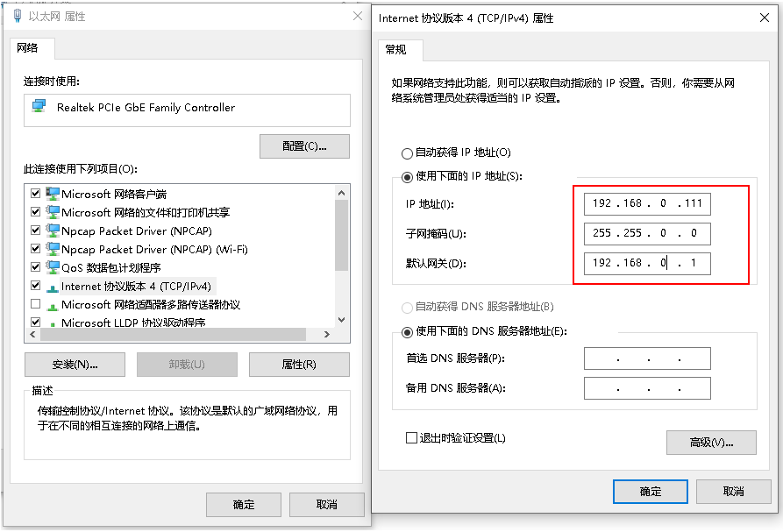Click the Microsoft LLDP 协议驱动程序 icon
783x532 pixels.
click(52, 323)
